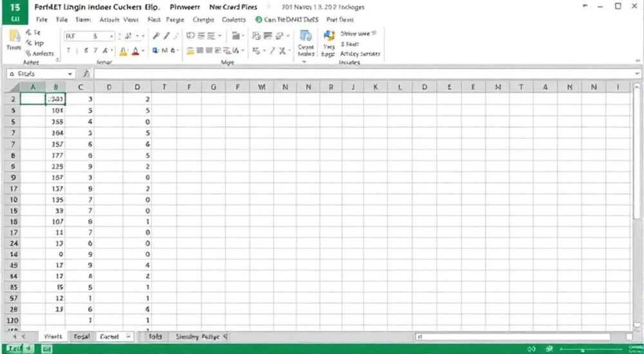Open the Fide menu in the ribbon
644x354 pixels.
point(41,19)
